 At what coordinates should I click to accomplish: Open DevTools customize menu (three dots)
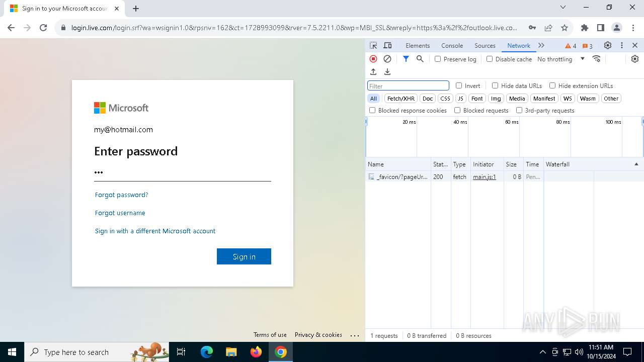(622, 45)
